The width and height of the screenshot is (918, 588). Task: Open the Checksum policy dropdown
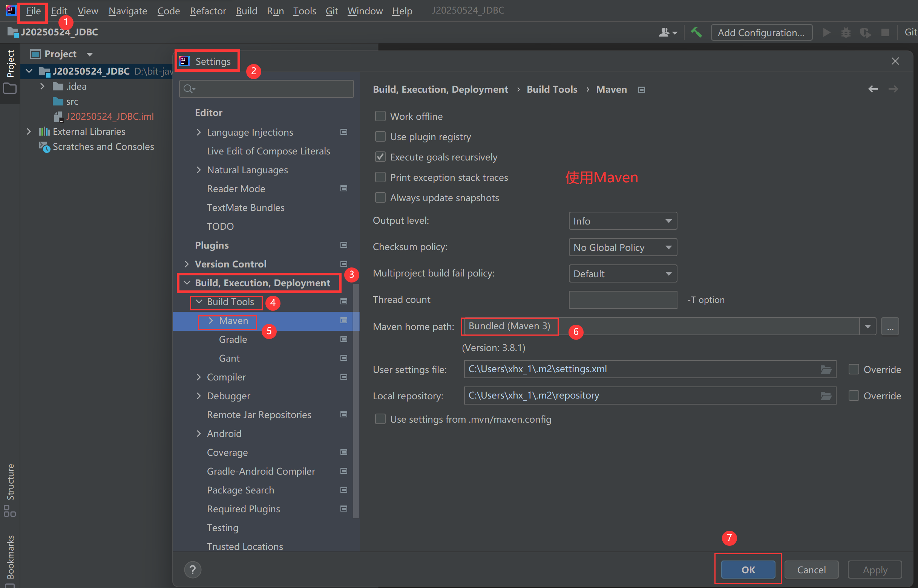click(x=623, y=247)
